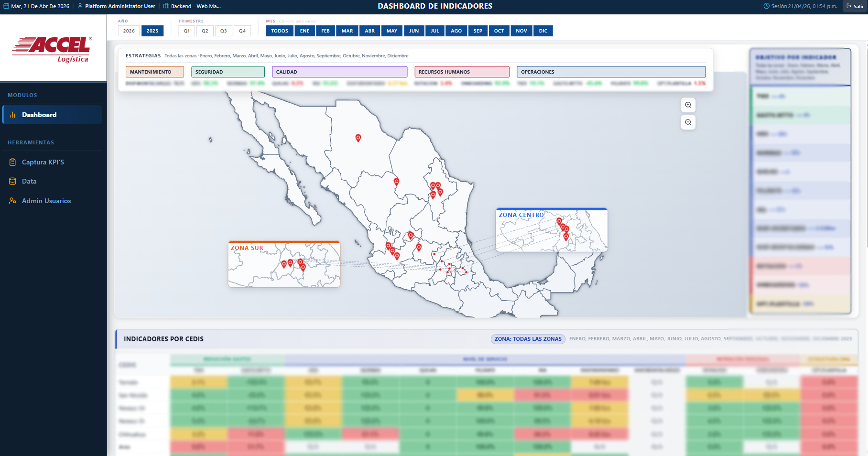
Task: Click the Admin Usuarios user-gear icon
Action: click(x=12, y=201)
